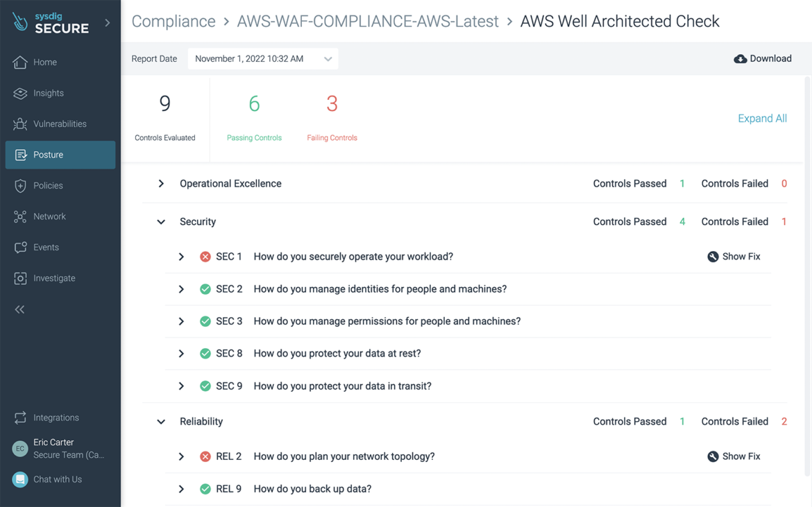Open the Report Date dropdown
Screen dimensions: 812x507
pos(262,58)
